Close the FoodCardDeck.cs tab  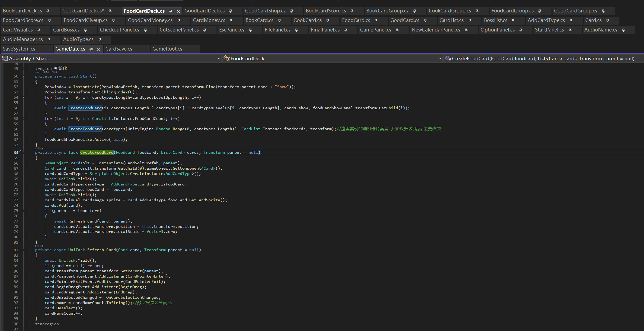[178, 11]
